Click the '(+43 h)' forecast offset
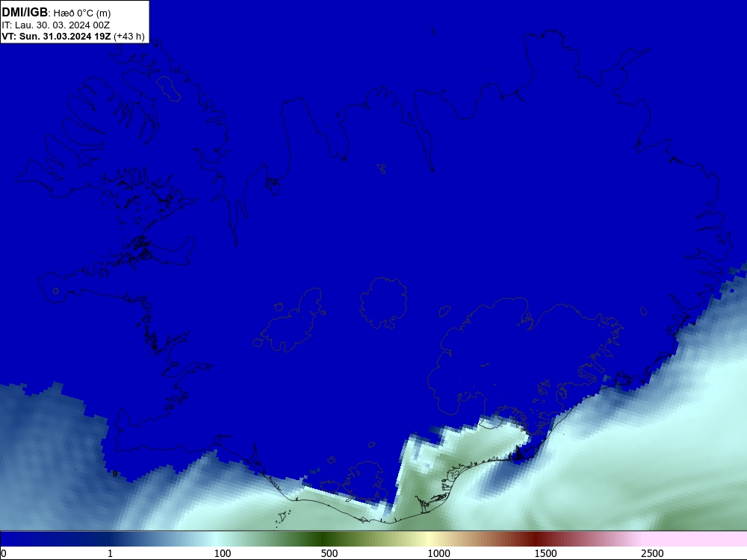The width and height of the screenshot is (747, 560). tap(129, 37)
